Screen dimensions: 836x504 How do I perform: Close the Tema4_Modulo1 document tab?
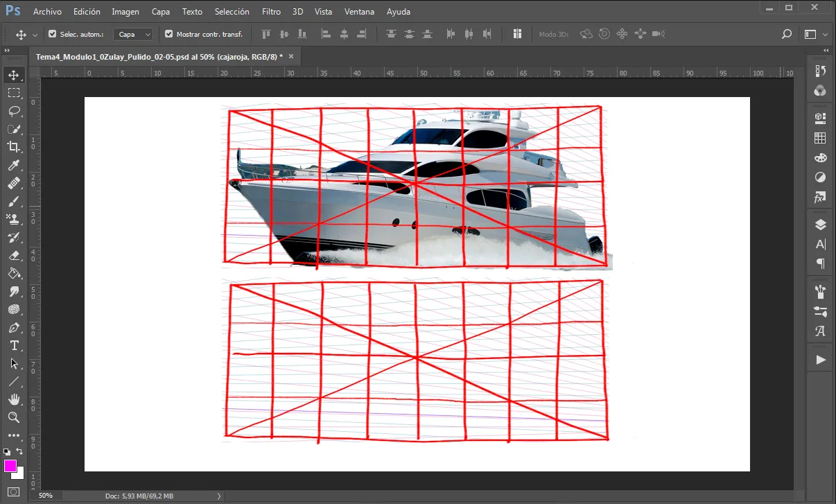(291, 56)
